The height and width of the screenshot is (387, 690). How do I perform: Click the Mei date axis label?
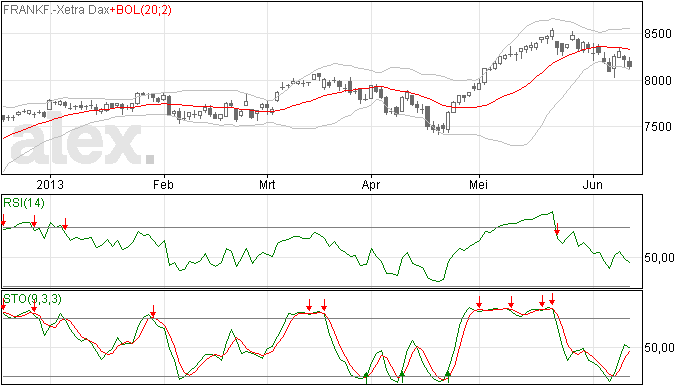[x=478, y=185]
